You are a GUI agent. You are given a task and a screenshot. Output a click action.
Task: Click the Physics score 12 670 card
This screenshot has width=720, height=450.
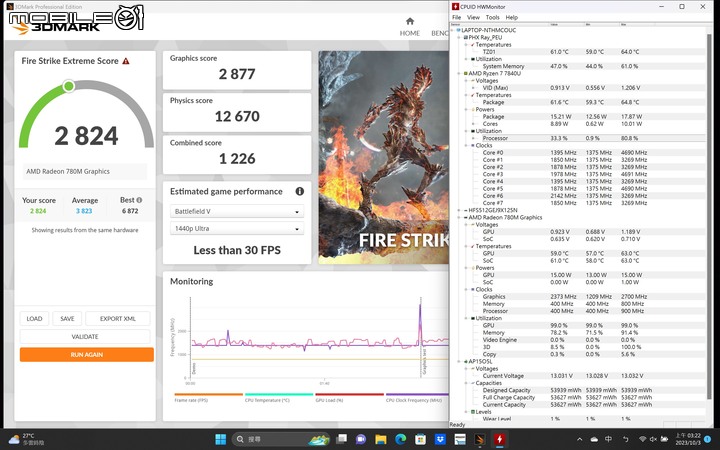tap(237, 112)
